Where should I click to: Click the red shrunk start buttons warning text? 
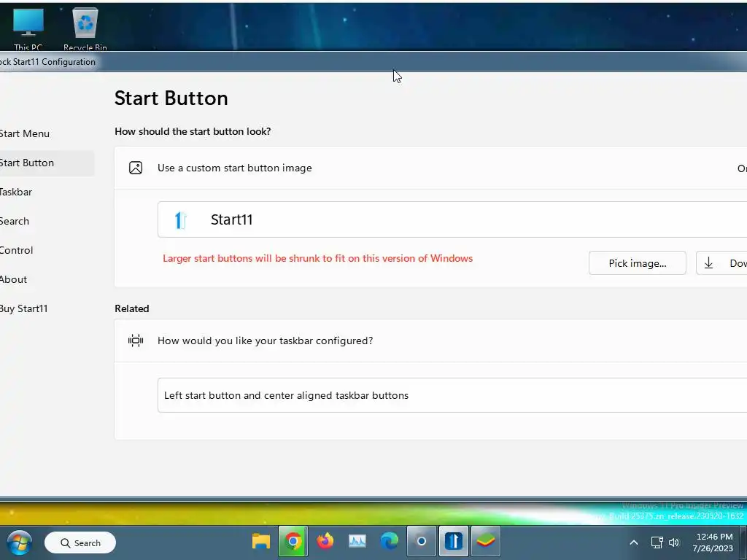(x=318, y=258)
